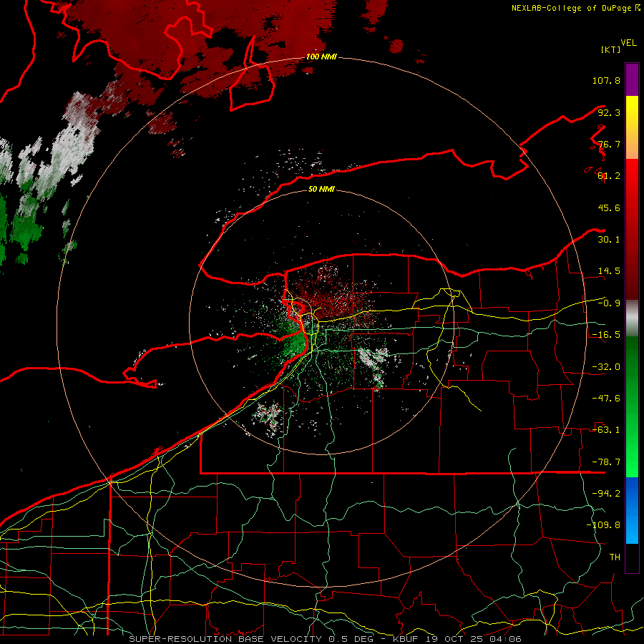Select the -16.5 velocity scale value
The image size is (644, 644).
[606, 335]
